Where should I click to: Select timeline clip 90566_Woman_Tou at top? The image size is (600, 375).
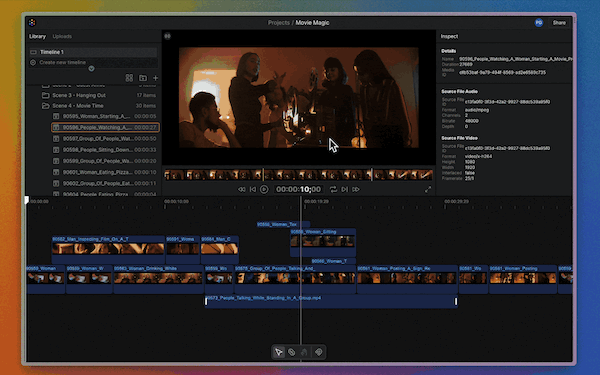(x=283, y=225)
